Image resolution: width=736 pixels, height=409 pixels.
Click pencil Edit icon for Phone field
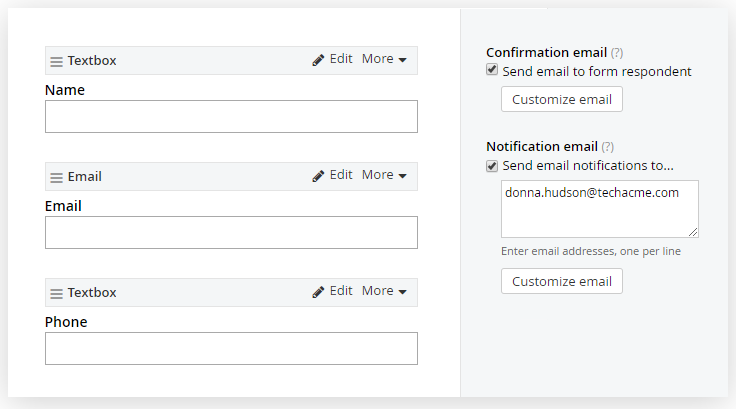[x=319, y=292]
